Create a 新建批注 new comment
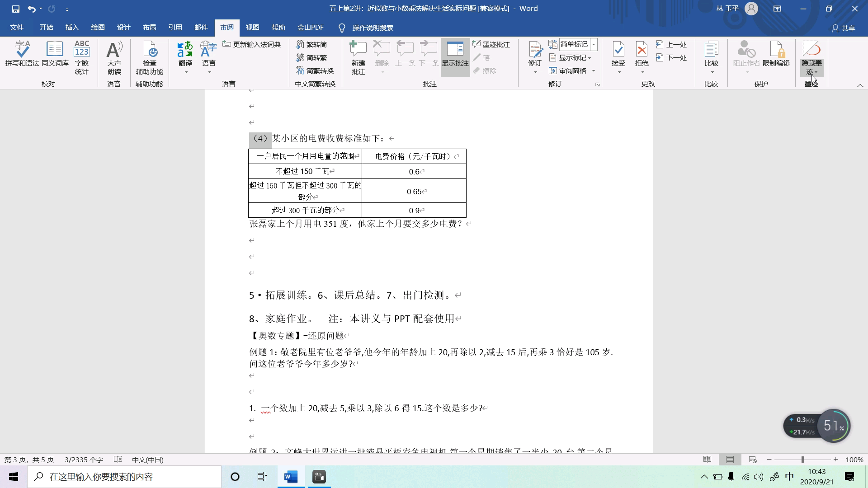The width and height of the screenshot is (868, 488). click(358, 55)
